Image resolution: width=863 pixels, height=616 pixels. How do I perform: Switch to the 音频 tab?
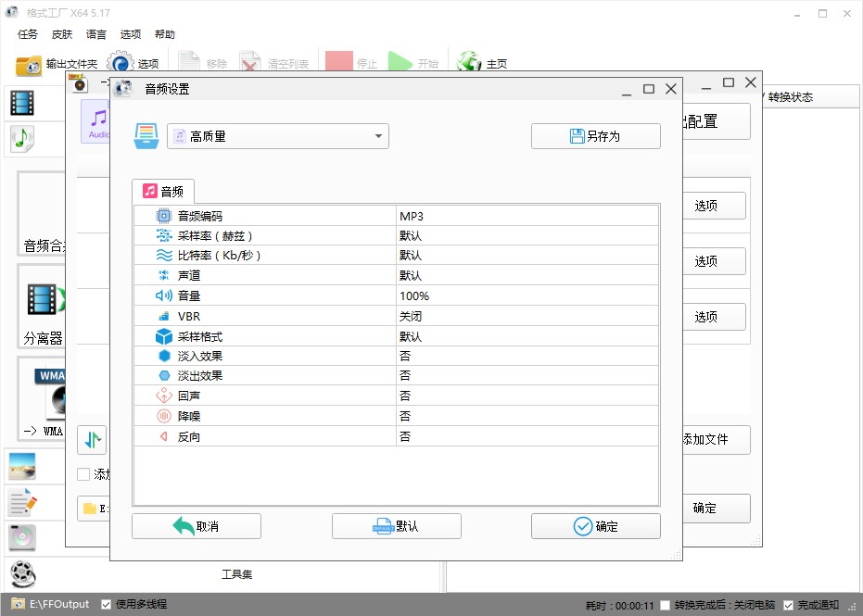pyautogui.click(x=164, y=191)
